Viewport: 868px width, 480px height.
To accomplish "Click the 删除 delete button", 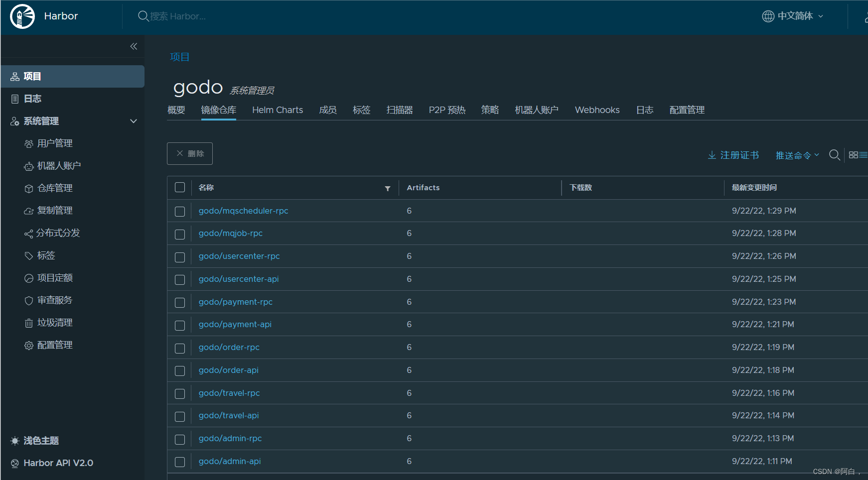I will point(190,153).
